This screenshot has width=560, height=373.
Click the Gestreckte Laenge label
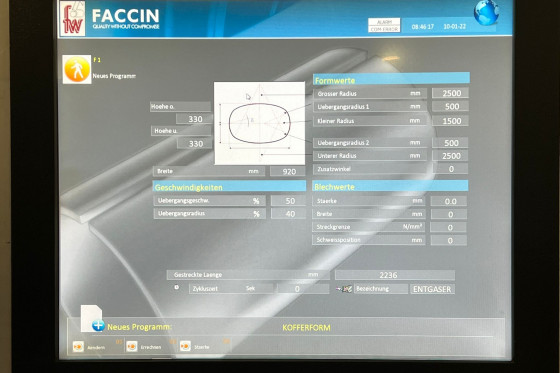(198, 275)
